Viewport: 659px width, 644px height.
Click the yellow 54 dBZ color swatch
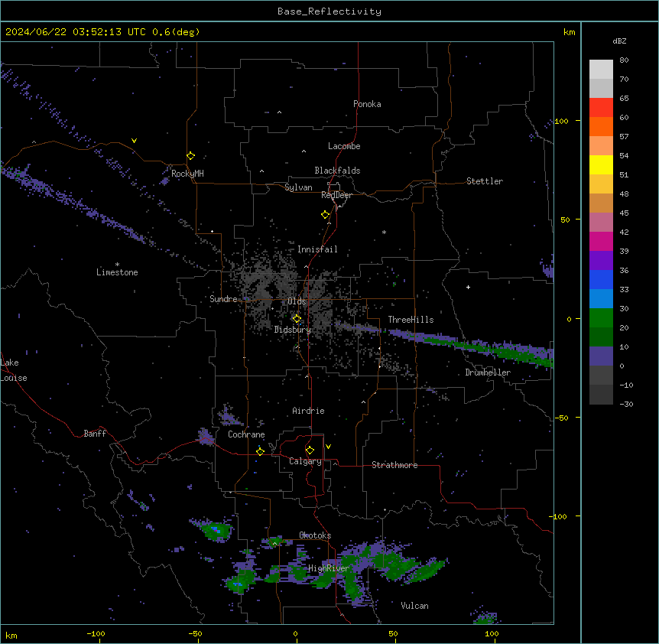[x=601, y=164]
